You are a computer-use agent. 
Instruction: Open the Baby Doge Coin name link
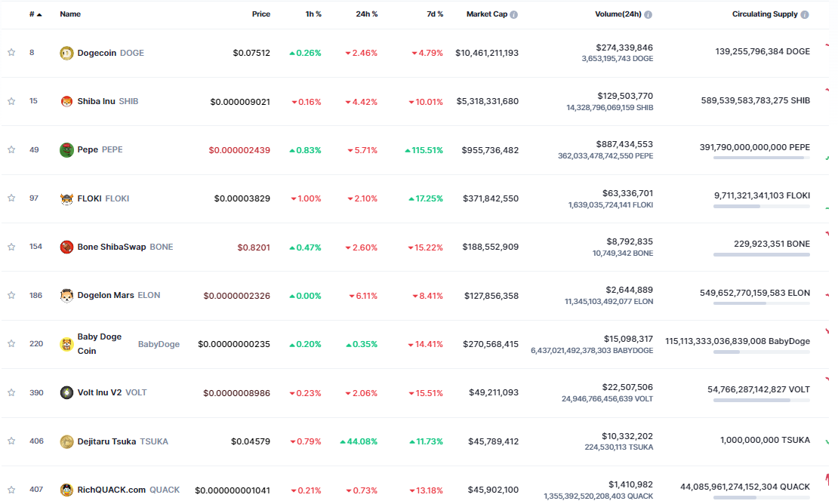[x=99, y=343]
